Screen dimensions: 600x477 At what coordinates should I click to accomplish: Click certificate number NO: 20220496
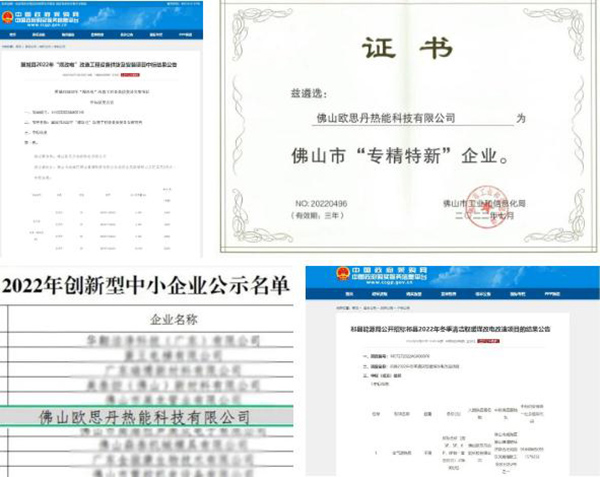321,203
